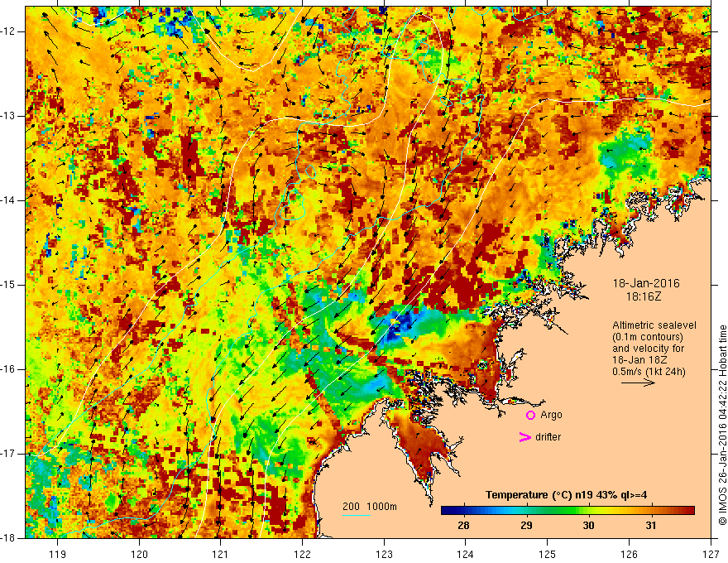Image resolution: width=728 pixels, height=563 pixels.
Task: Click longitude axis label 126
Action: click(629, 554)
